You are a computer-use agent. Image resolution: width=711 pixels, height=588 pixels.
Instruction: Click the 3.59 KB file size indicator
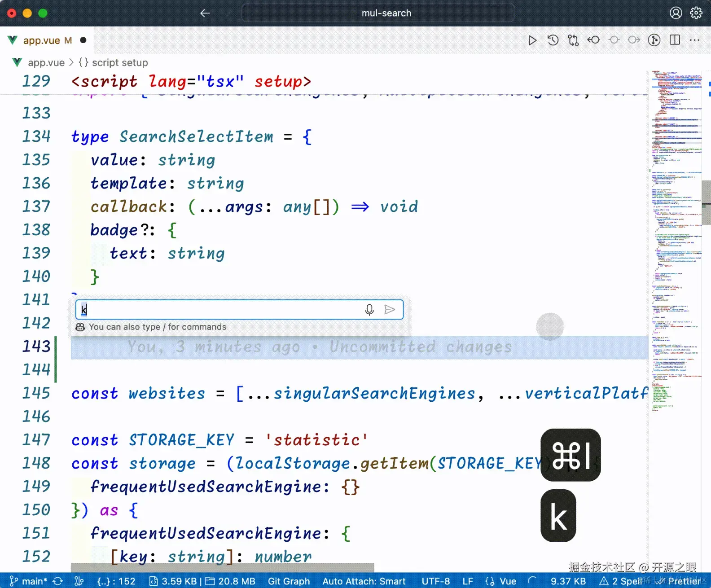(x=173, y=581)
